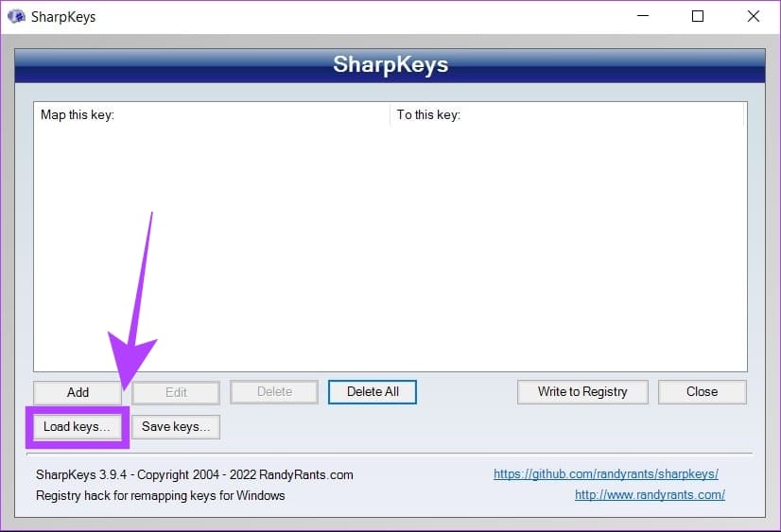Image resolution: width=781 pixels, height=532 pixels.
Task: Click the SharpKeys title bar app icon
Action: [16, 16]
